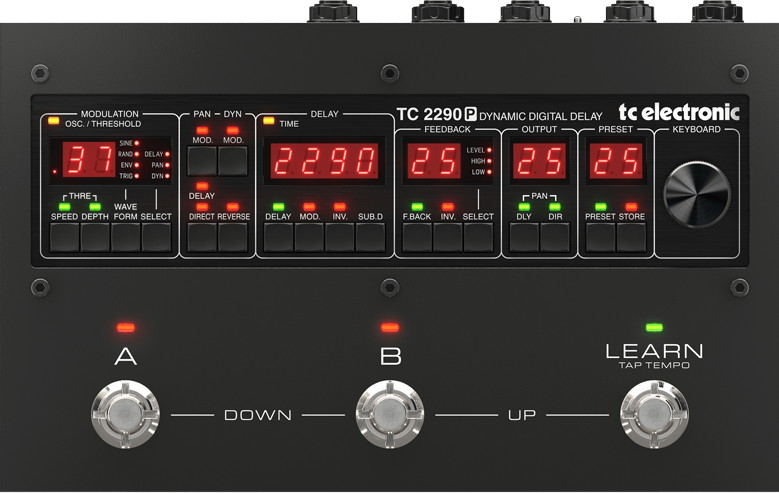Click the yellow Delay TIME LED
The height and width of the screenshot is (493, 779).
tap(268, 121)
